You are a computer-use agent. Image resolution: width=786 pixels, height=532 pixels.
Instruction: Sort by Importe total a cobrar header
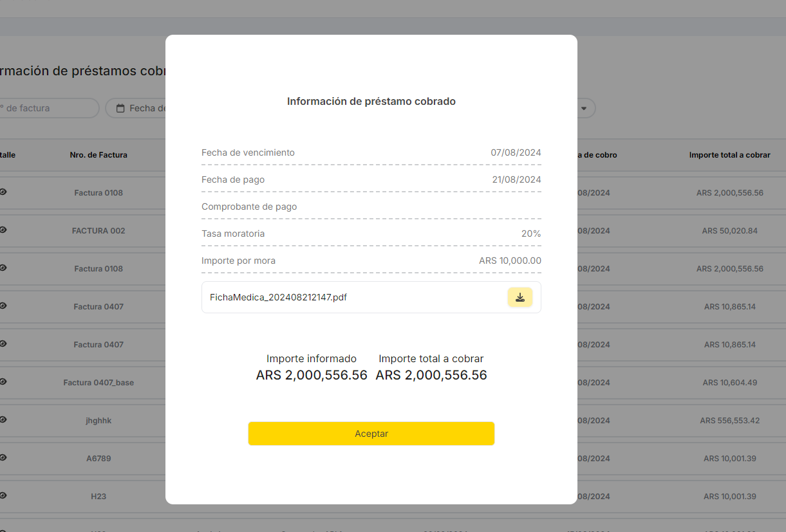point(729,155)
